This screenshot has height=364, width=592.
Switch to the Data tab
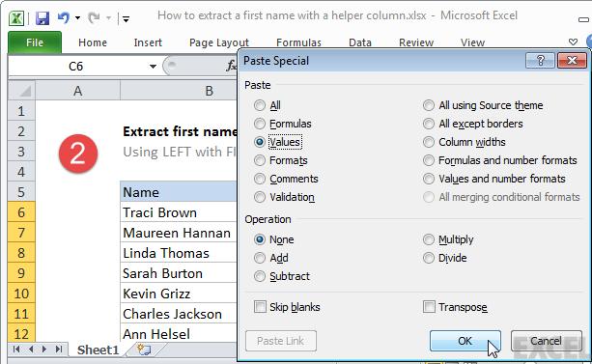[360, 42]
